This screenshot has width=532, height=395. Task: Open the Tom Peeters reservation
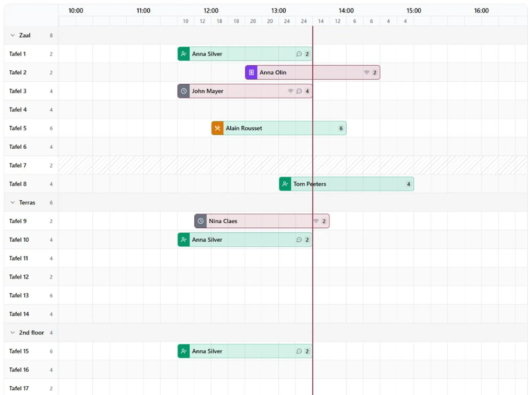coord(346,184)
